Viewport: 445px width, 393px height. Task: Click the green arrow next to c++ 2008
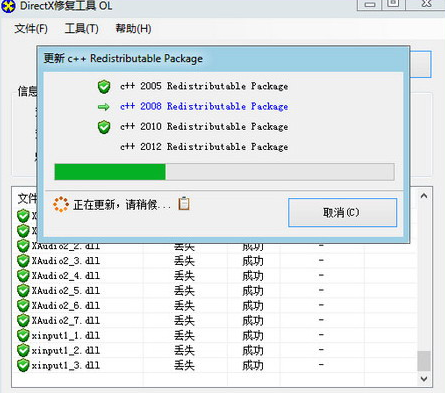click(x=104, y=107)
